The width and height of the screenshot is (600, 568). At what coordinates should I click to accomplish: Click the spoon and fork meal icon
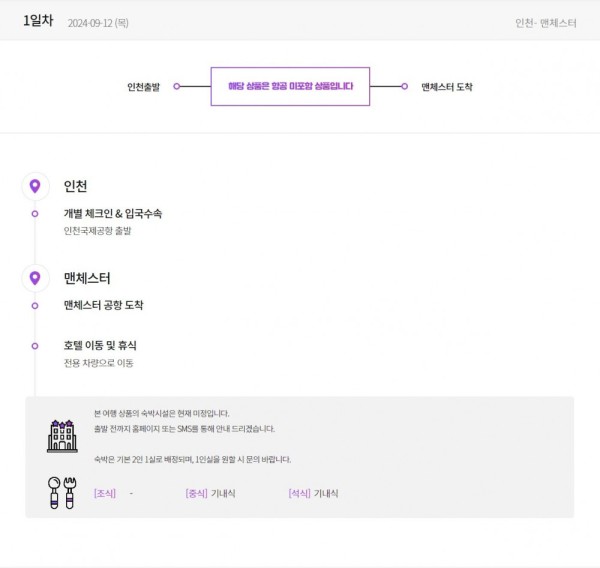(62, 493)
